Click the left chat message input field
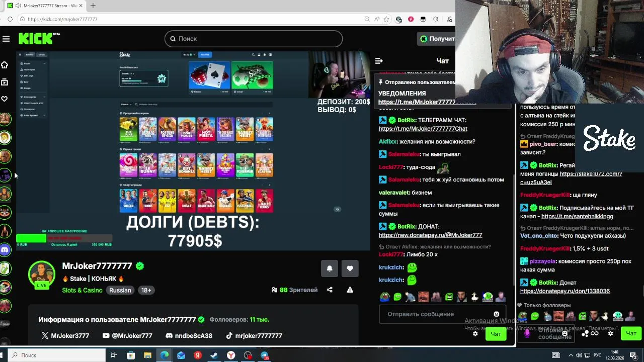The width and height of the screenshot is (644, 362). 443,314
